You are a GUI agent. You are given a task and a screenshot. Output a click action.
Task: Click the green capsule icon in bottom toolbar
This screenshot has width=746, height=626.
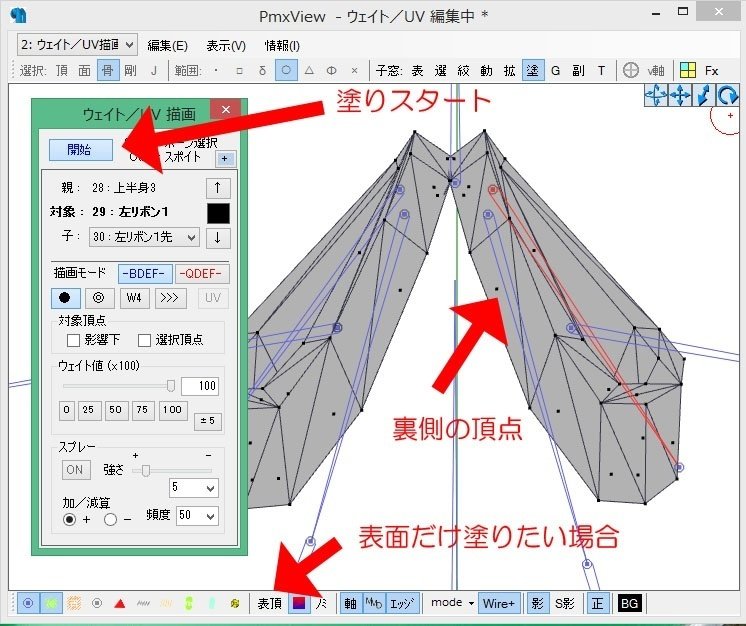click(189, 604)
